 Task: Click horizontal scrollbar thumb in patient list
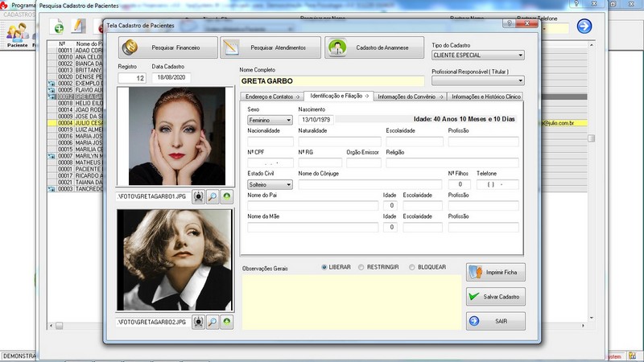59,326
